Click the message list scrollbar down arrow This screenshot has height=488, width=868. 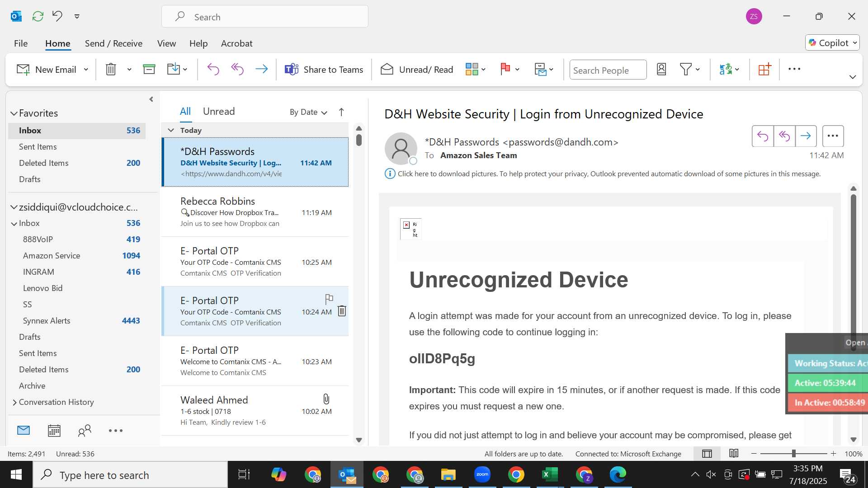click(x=359, y=440)
